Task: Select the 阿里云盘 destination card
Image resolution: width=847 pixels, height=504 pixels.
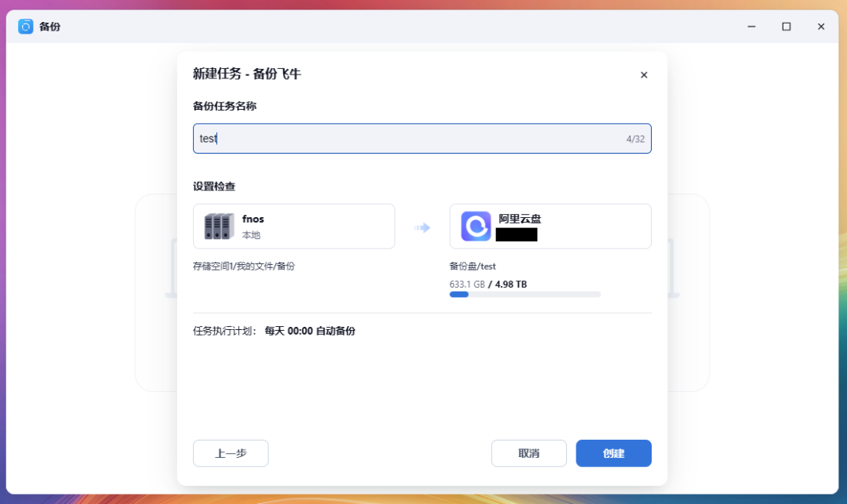Action: click(551, 226)
